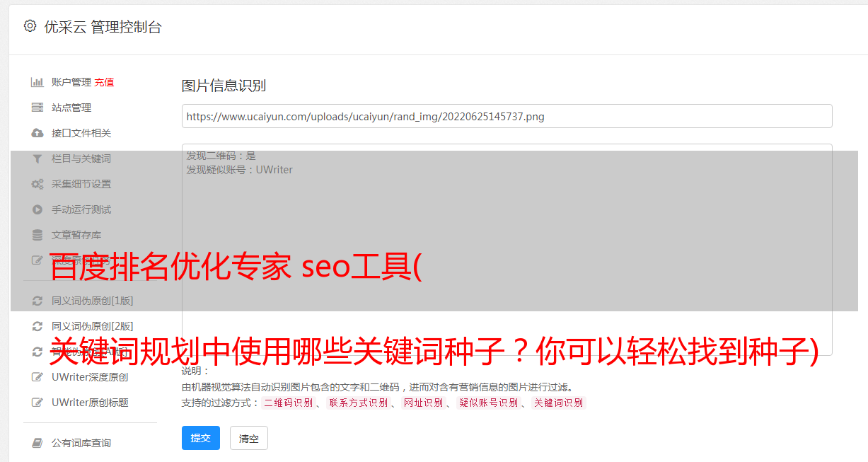Select the 栏目与关键词 filter icon
Screen dimensions: 868x462
click(x=37, y=158)
